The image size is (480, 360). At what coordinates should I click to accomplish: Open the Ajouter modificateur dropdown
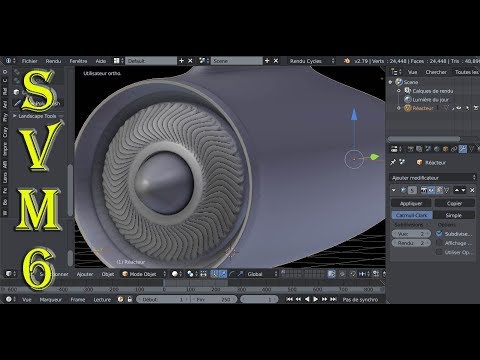pos(433,178)
